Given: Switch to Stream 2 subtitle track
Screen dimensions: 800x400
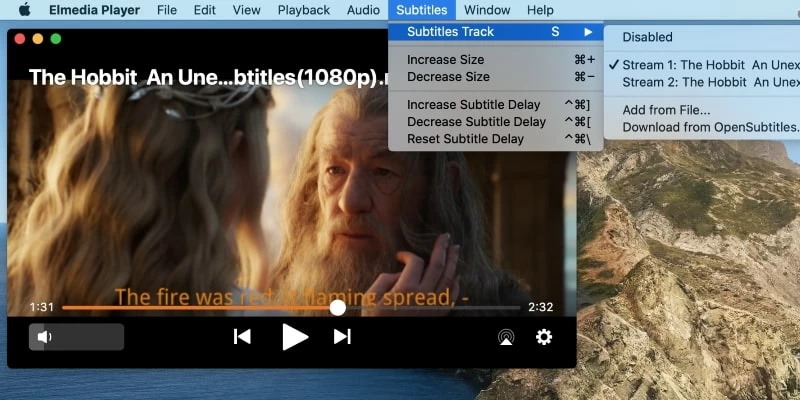Looking at the screenshot, I should pos(702,82).
